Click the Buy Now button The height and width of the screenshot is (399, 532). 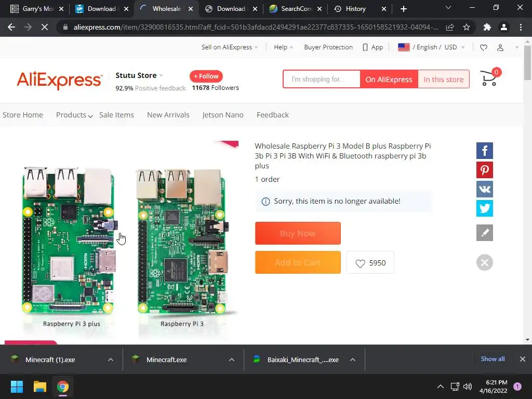[298, 233]
